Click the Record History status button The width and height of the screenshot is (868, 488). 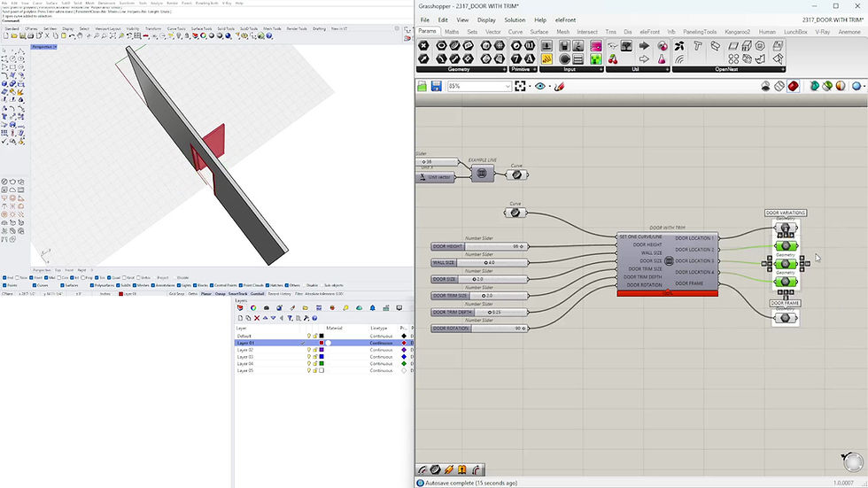pyautogui.click(x=280, y=294)
